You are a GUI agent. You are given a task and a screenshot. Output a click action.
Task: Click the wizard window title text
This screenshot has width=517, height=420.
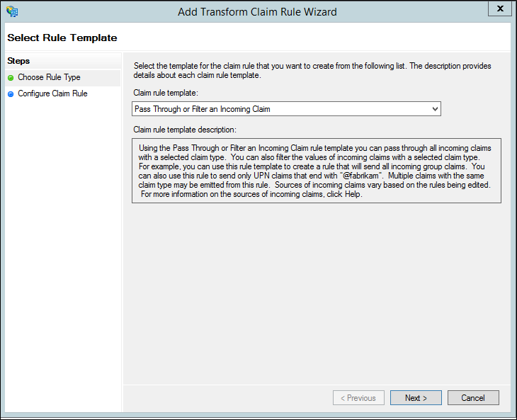tap(257, 12)
